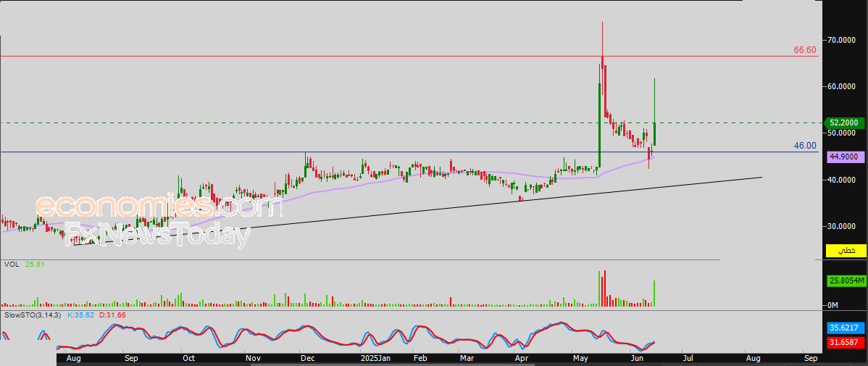Click the 50.0000 price axis label
The width and height of the screenshot is (868, 366).
[842, 133]
